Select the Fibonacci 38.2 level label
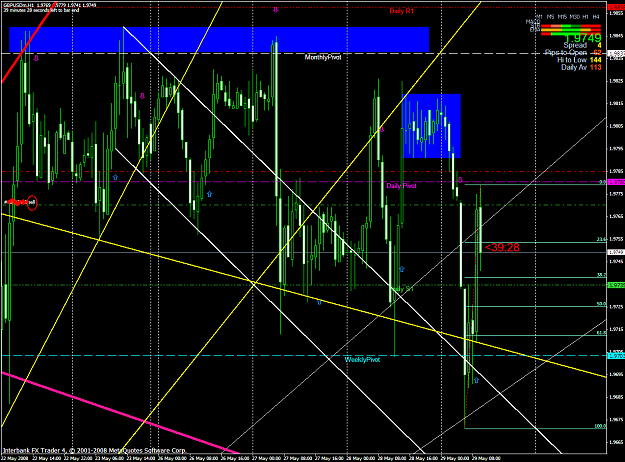 click(x=601, y=275)
